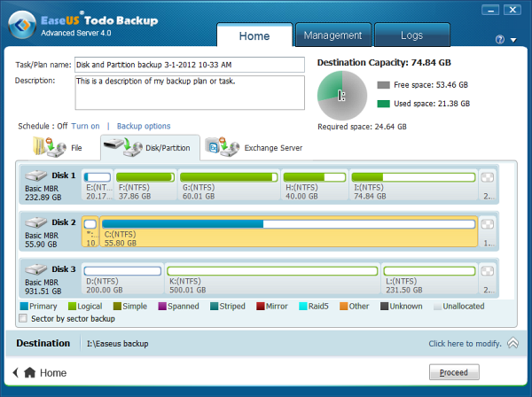Click the Proceed button

pyautogui.click(x=454, y=372)
